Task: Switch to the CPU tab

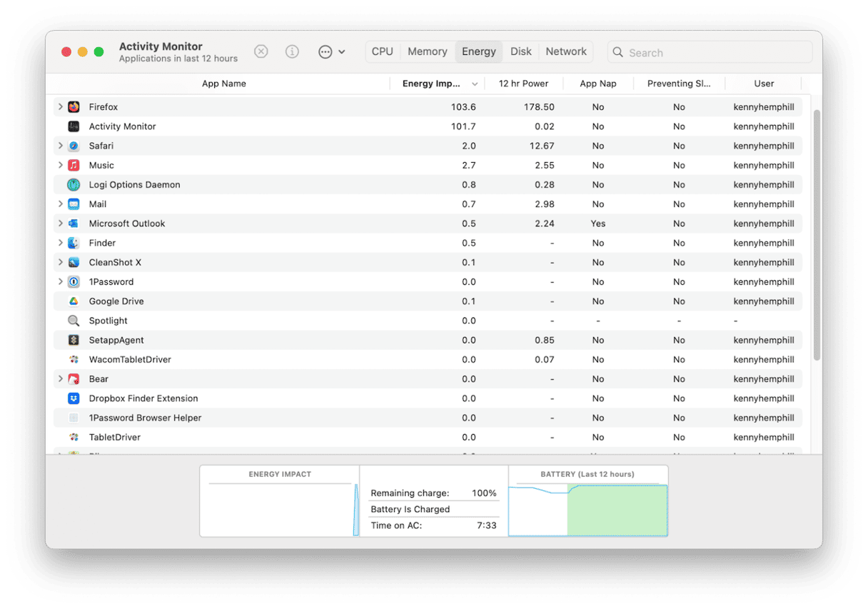Action: coord(382,51)
